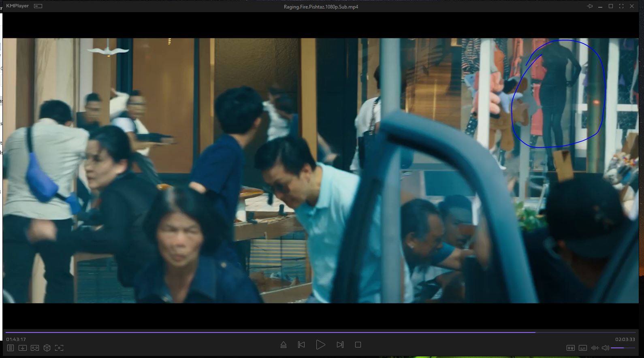Stop the video playback
Image resolution: width=644 pixels, height=358 pixels.
(358, 345)
